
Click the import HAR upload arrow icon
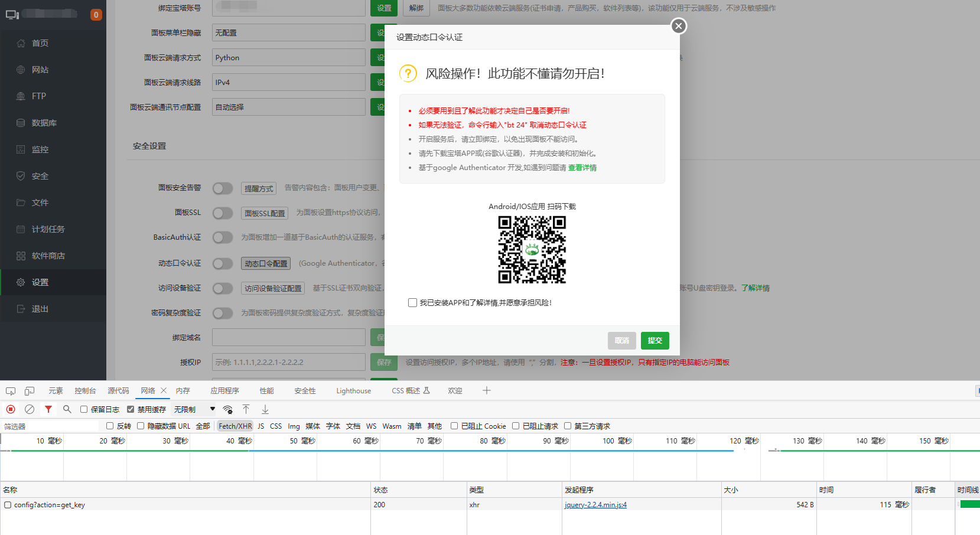pyautogui.click(x=246, y=409)
